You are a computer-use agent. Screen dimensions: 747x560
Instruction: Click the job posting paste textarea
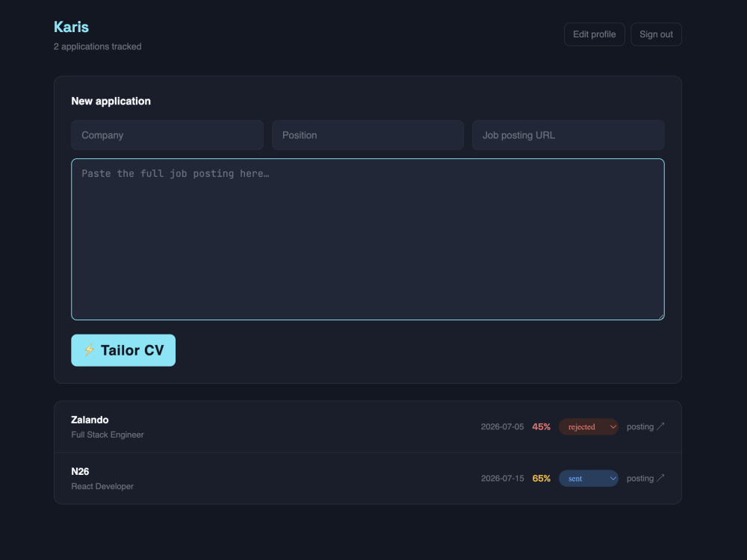click(368, 239)
